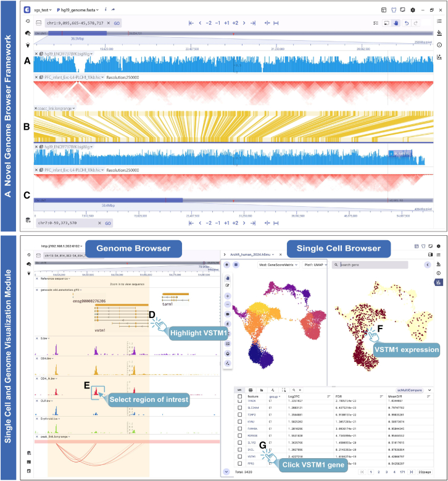Shift view +2 in the chr1 navigation toolbar
Viewport: 448px width, 481px height.
[x=235, y=23]
